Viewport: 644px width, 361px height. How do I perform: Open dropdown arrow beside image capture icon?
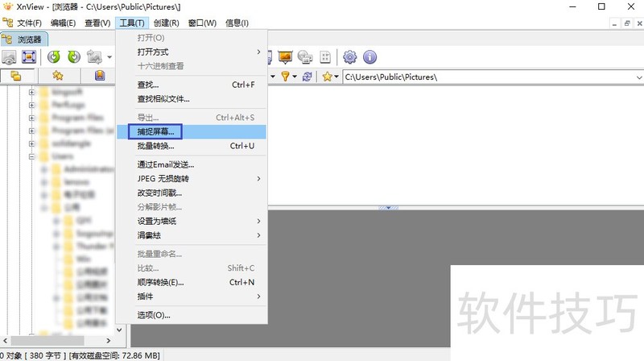point(109,56)
